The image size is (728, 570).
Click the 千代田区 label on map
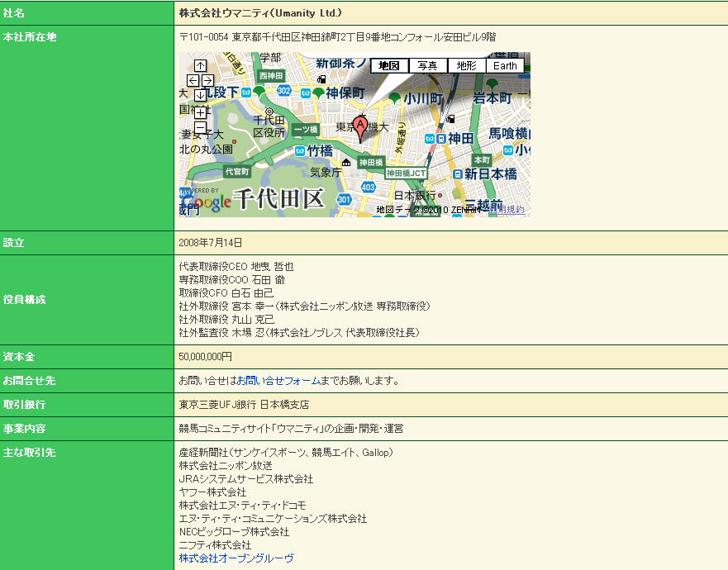tap(278, 198)
